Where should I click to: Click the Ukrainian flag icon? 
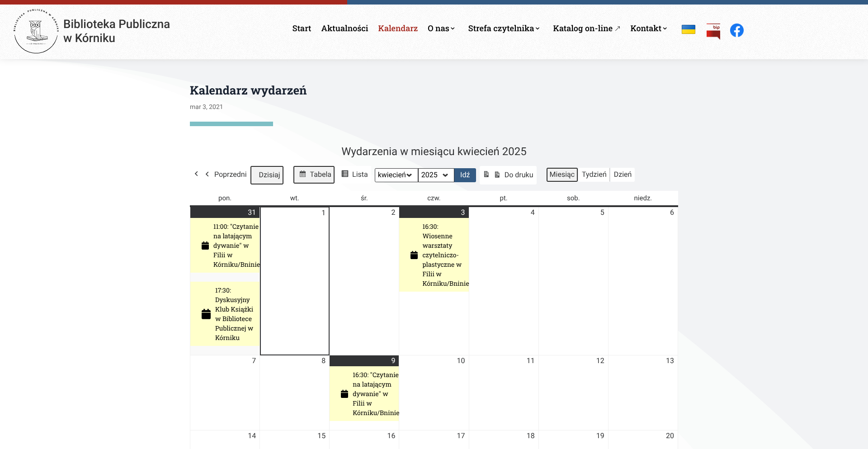(x=688, y=29)
